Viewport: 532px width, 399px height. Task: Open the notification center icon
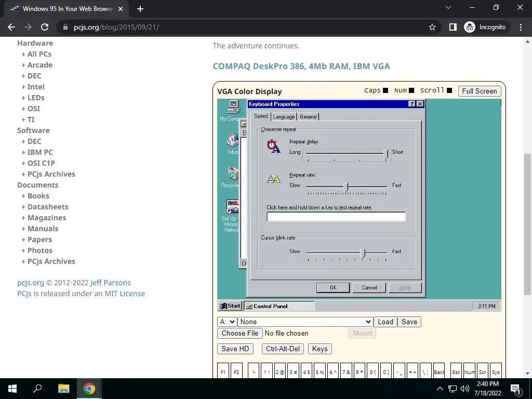tap(515, 389)
